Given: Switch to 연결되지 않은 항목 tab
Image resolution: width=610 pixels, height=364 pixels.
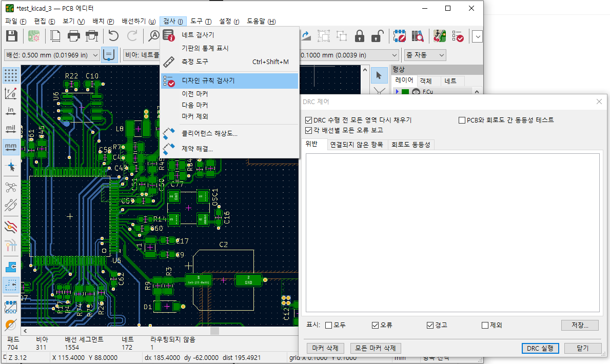Looking at the screenshot, I should [x=357, y=145].
